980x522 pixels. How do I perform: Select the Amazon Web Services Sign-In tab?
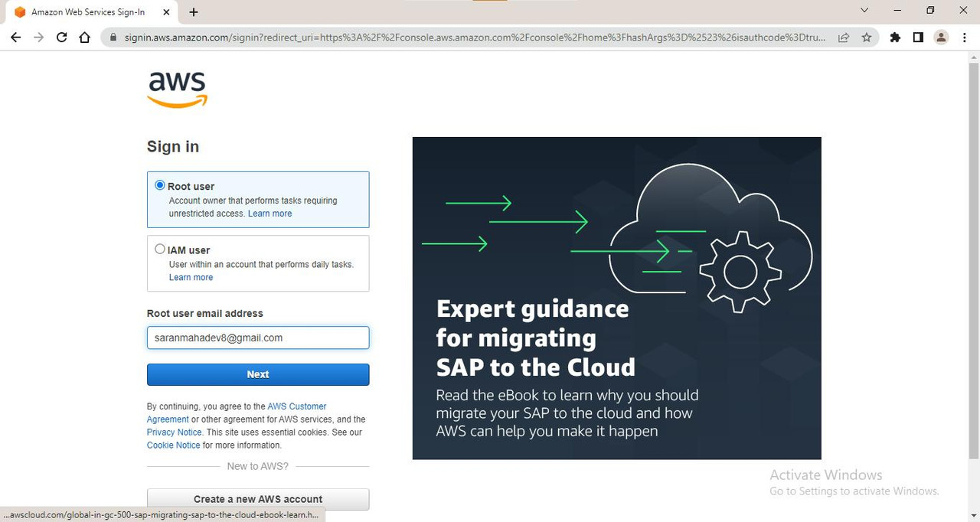pos(92,12)
